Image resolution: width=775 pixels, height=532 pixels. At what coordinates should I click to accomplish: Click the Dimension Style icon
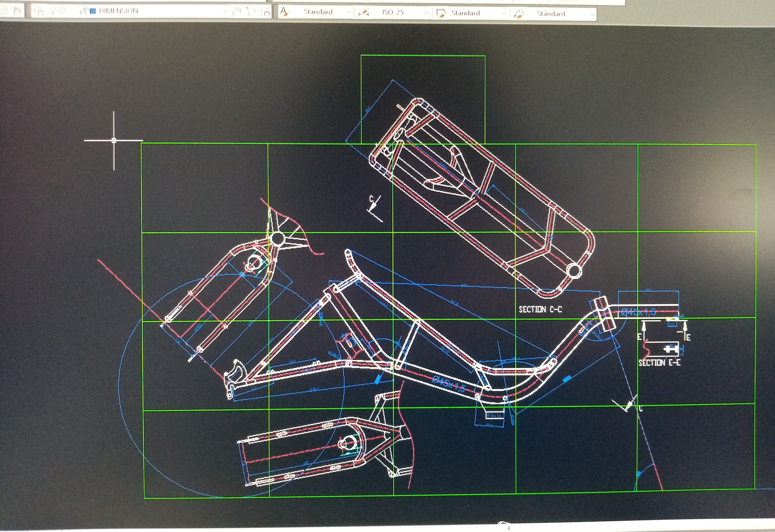point(363,13)
